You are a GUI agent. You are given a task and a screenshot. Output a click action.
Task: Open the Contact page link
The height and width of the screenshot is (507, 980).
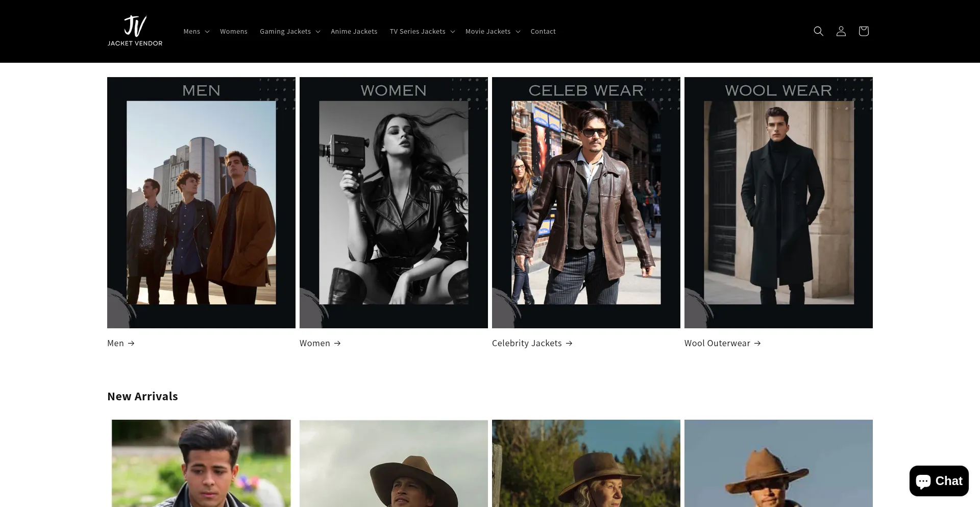point(543,32)
